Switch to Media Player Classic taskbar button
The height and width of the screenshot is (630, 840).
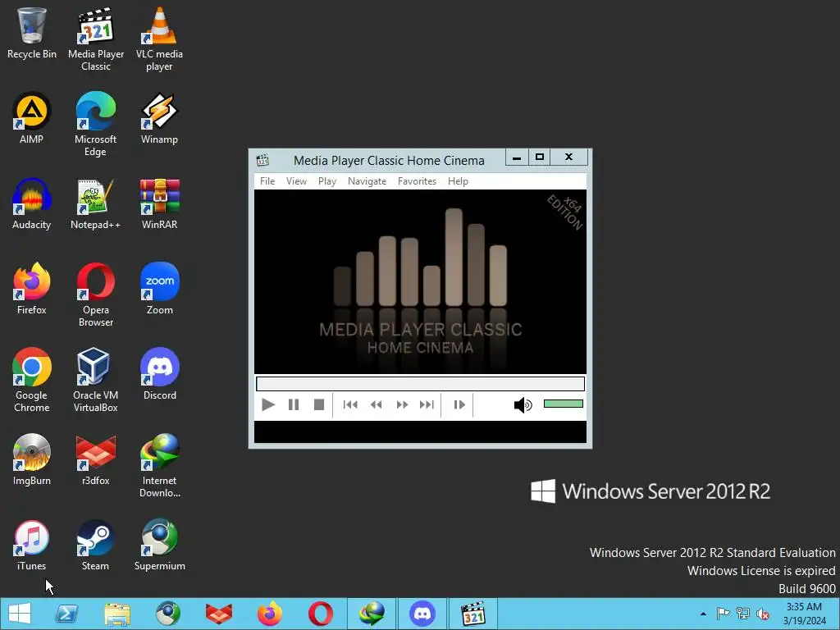[x=473, y=614]
